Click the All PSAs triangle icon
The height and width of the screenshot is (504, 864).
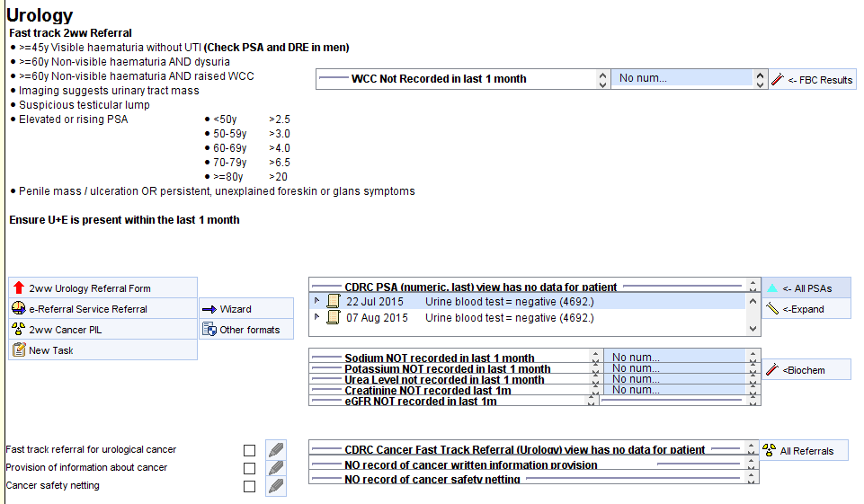pyautogui.click(x=772, y=288)
